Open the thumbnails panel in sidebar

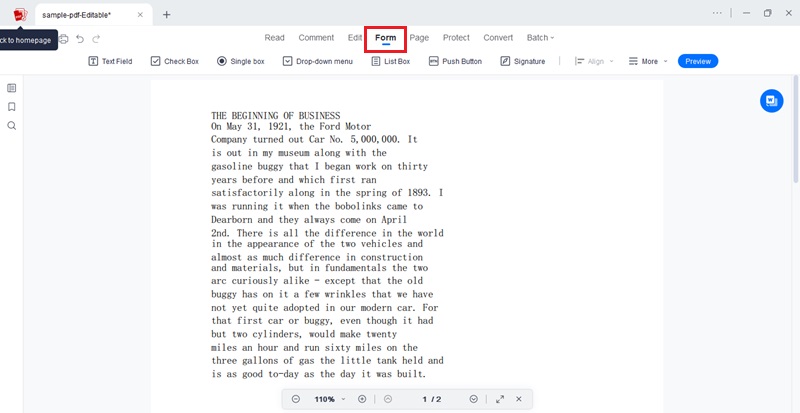pos(11,88)
